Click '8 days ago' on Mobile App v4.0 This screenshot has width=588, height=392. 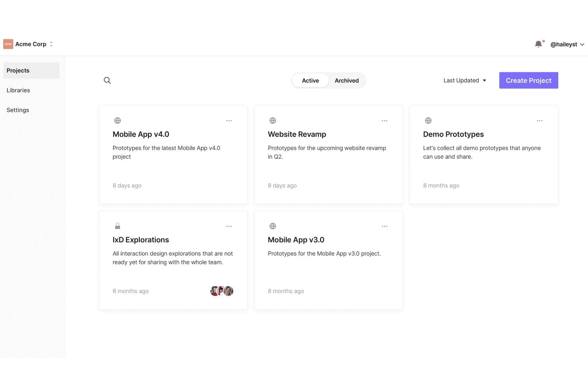(127, 185)
